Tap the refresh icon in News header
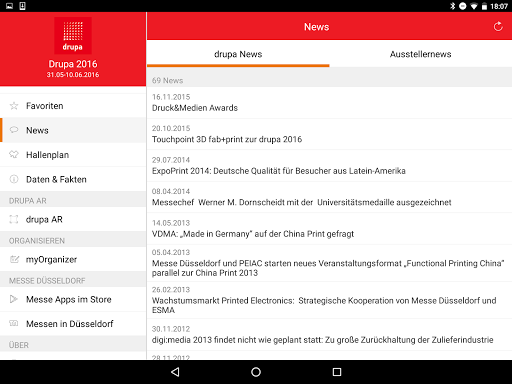Screen dimensions: 512x384 tap(498, 26)
